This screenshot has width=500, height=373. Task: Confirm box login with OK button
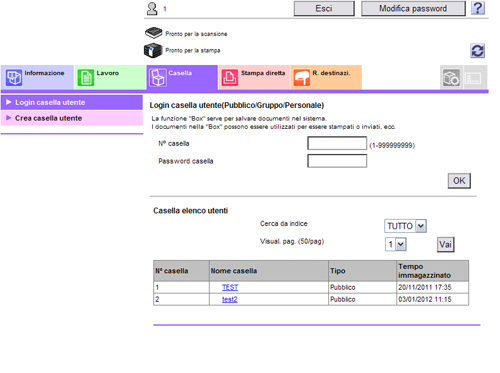(459, 181)
